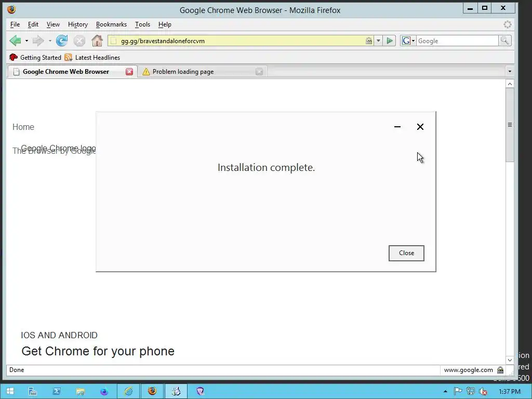Open File Explorer from the taskbar
The height and width of the screenshot is (399, 532).
80,392
